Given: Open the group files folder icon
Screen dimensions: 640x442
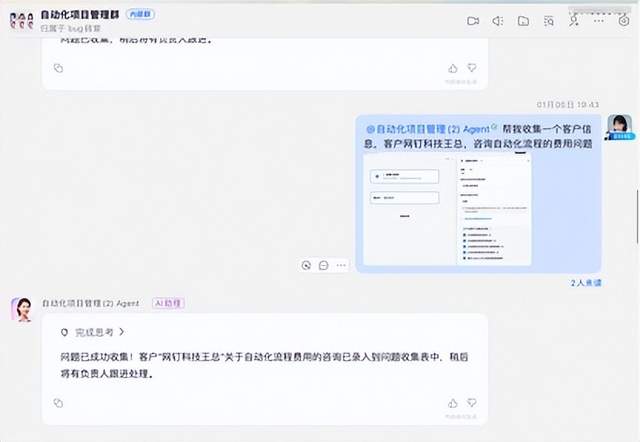Looking at the screenshot, I should coord(523,20).
